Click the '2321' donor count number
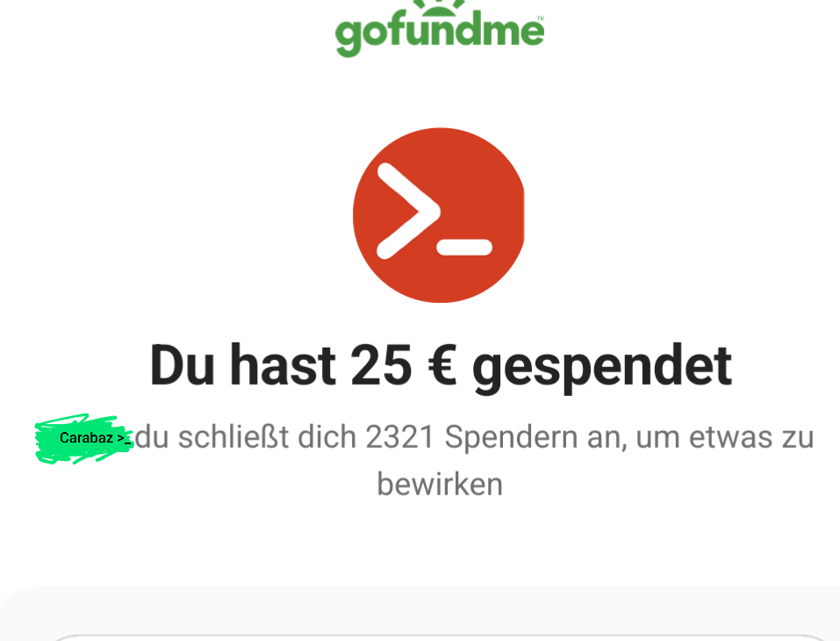Viewport: 840px width, 641px height. [x=399, y=436]
